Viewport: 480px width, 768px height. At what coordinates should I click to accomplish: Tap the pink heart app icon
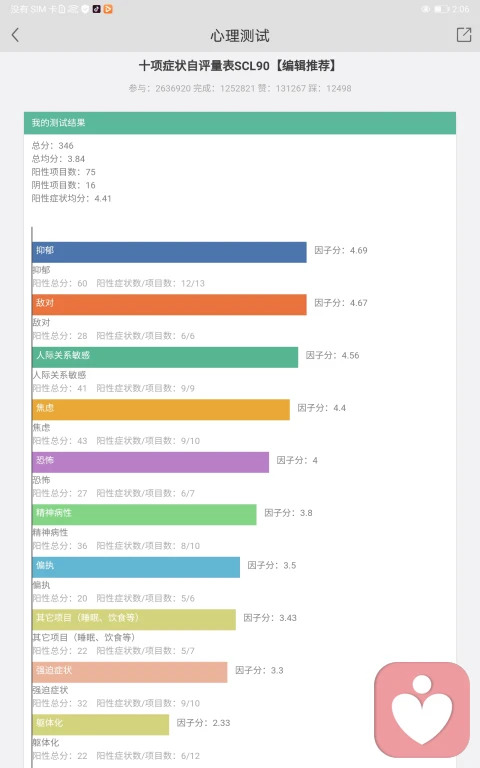(x=422, y=710)
